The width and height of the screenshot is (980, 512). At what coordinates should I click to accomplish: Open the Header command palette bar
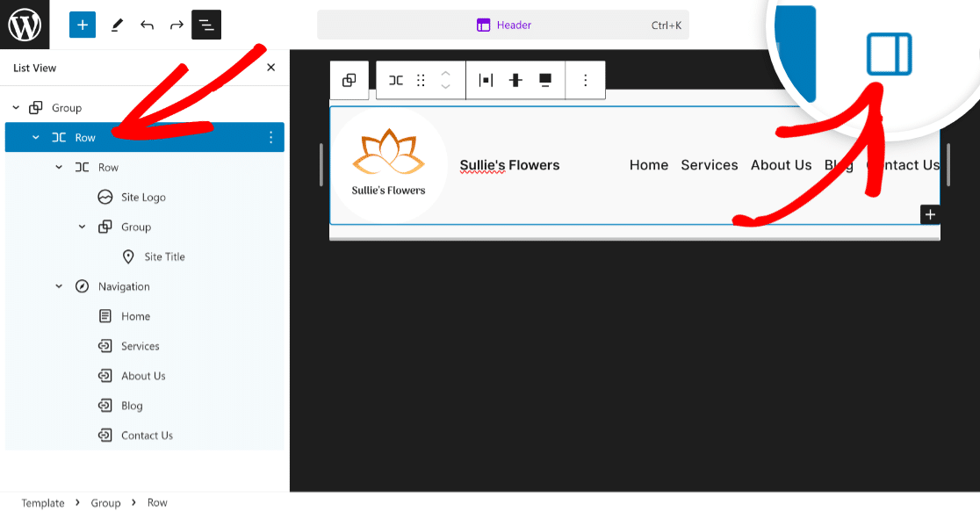pos(503,25)
